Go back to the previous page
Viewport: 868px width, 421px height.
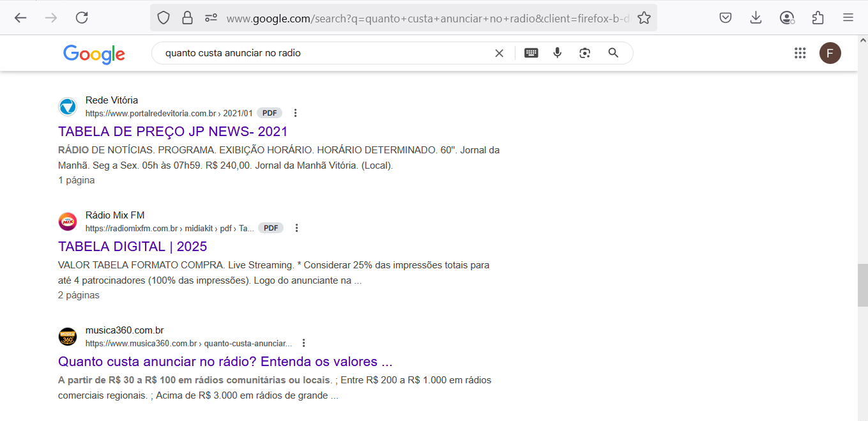pyautogui.click(x=20, y=18)
